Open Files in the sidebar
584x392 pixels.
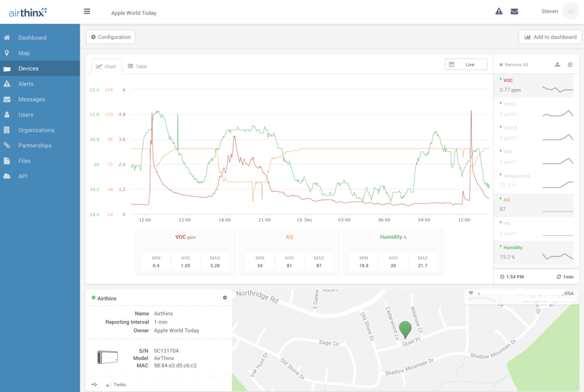tap(40, 161)
